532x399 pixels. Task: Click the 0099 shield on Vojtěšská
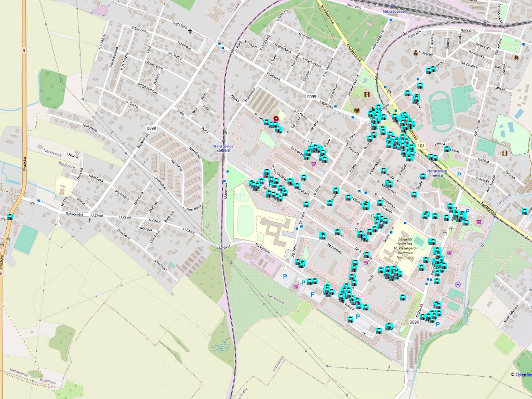[312, 97]
